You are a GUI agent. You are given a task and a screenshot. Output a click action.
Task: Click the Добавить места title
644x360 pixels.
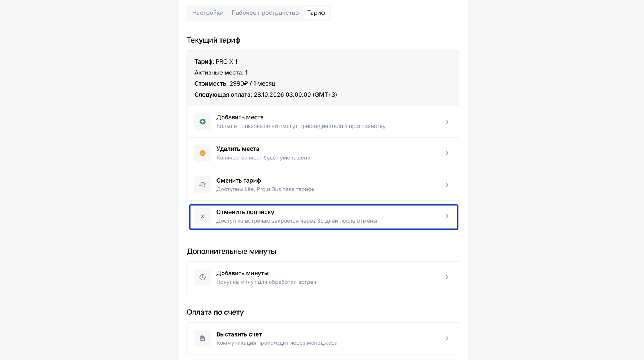240,117
